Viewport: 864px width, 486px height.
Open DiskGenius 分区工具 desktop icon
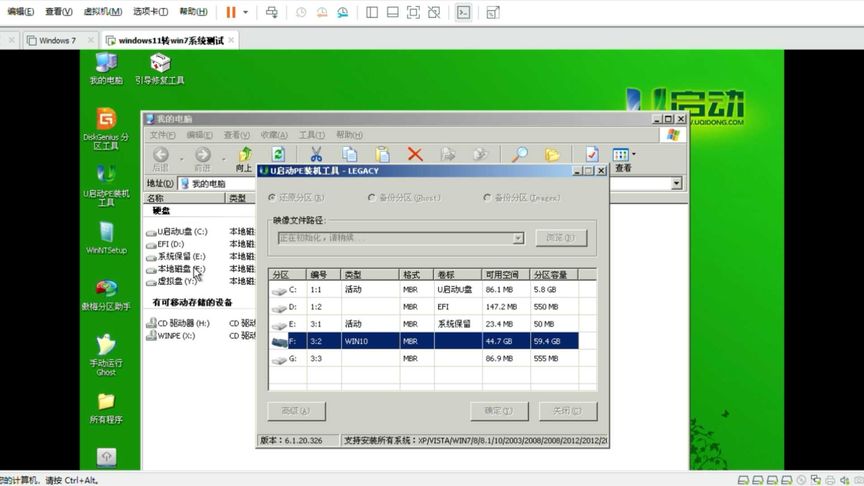pos(106,129)
